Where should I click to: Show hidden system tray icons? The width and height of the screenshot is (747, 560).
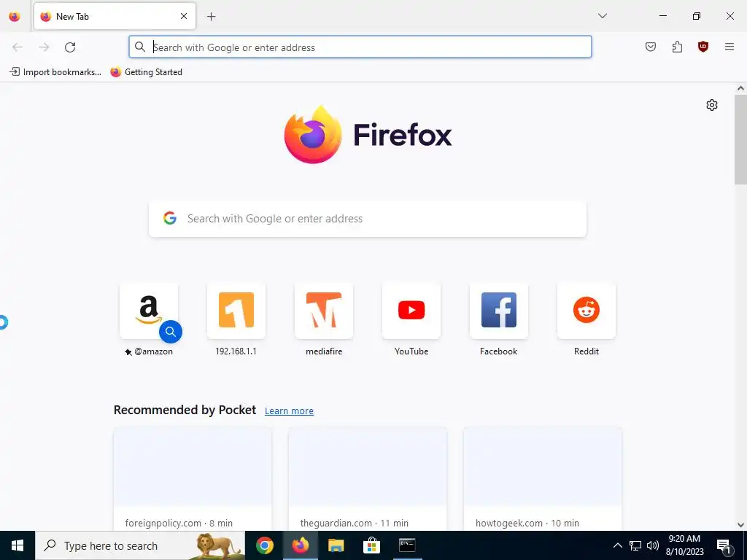point(617,545)
